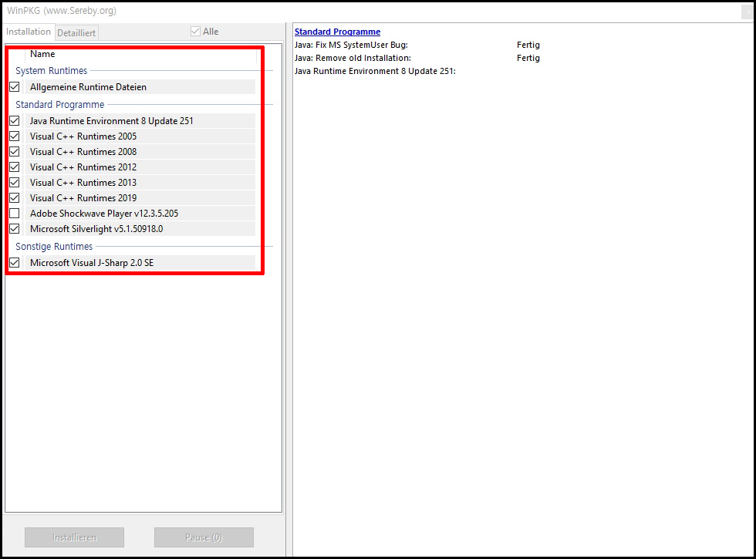Collapse the Standard Programme group header
The height and width of the screenshot is (559, 756).
tap(60, 105)
